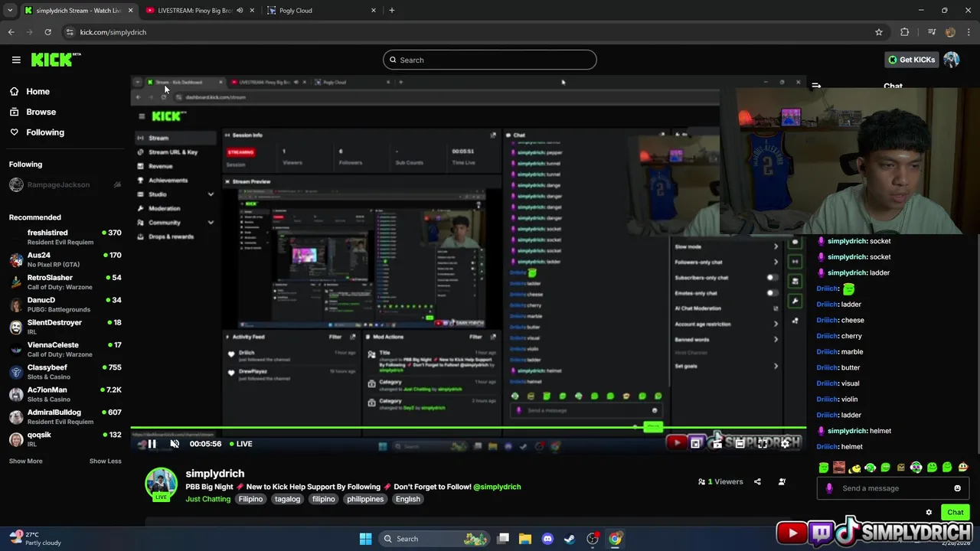Open AdmiralBulldog recommended channel
The image size is (980, 551).
(65, 417)
